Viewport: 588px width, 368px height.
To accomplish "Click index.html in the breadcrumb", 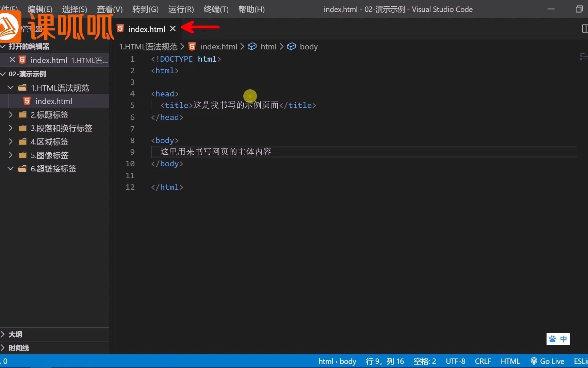I will (x=219, y=47).
